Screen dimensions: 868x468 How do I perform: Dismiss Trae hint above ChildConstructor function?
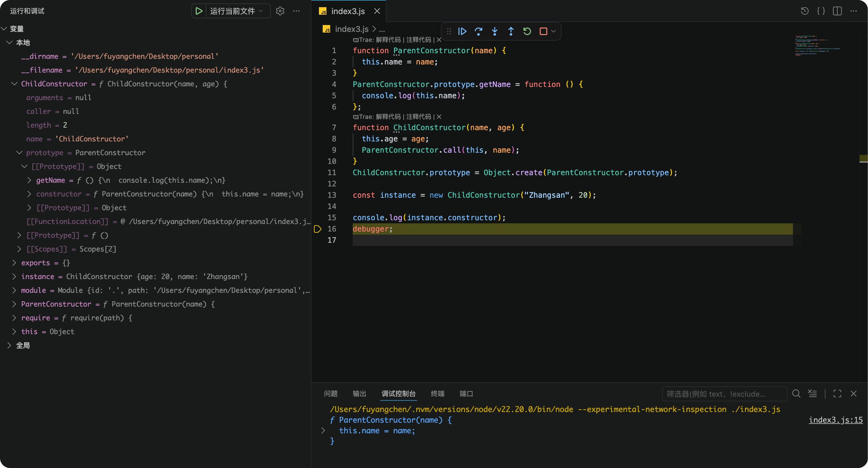439,117
